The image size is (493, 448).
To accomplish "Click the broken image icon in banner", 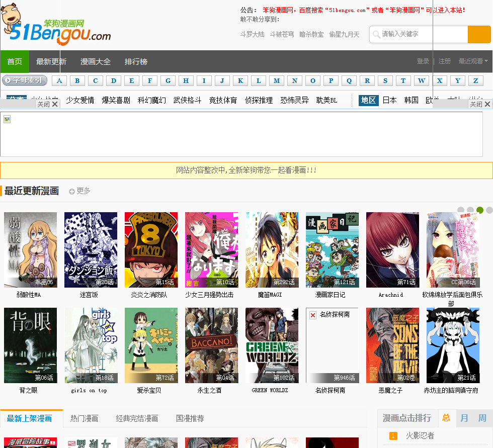I will pos(7,119).
